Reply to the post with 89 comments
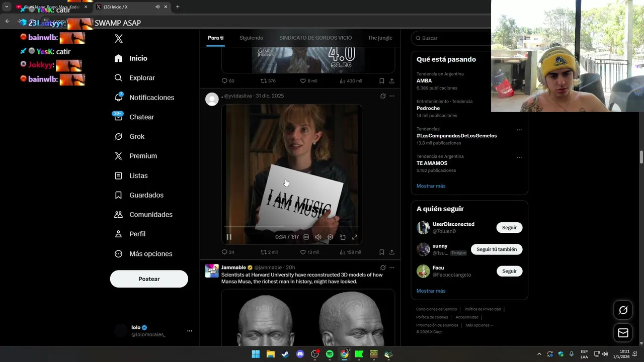Screen dimensions: 644x362 [x=227, y=80]
